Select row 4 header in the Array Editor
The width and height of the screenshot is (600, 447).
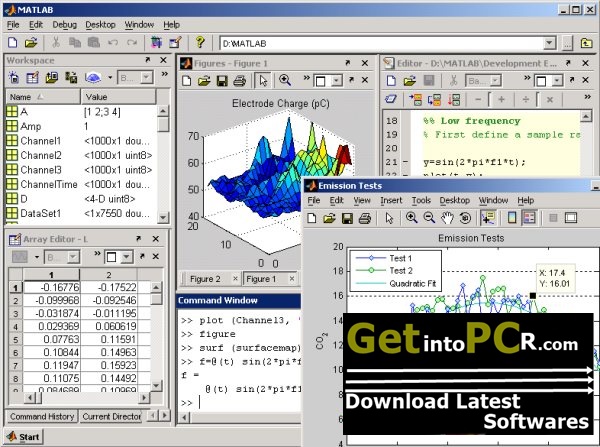16,326
